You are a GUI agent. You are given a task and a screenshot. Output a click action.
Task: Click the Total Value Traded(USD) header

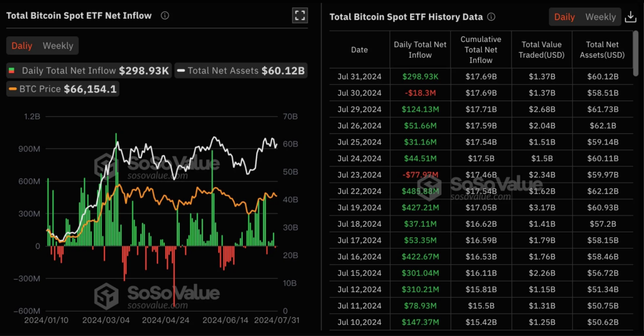pyautogui.click(x=541, y=50)
